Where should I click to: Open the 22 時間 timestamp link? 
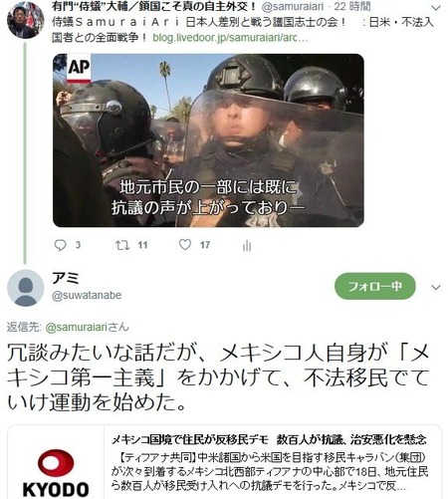[x=352, y=6]
